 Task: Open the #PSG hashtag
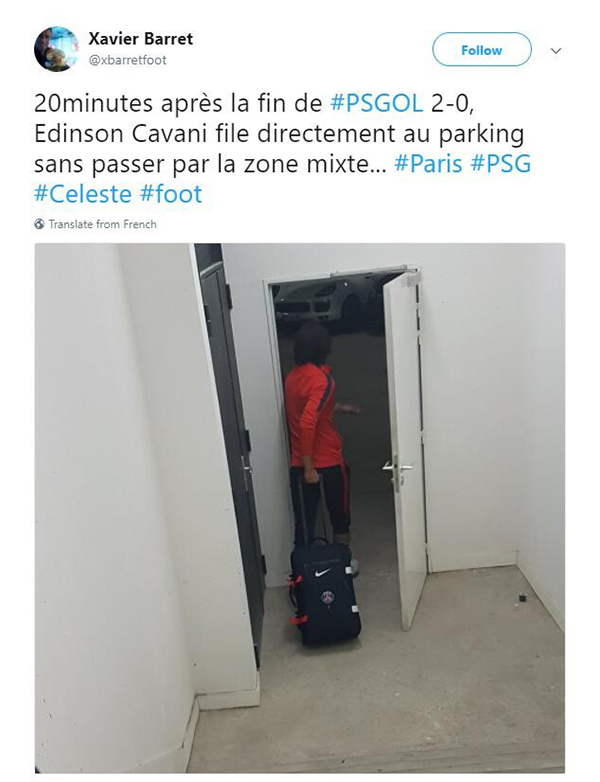[x=501, y=164]
